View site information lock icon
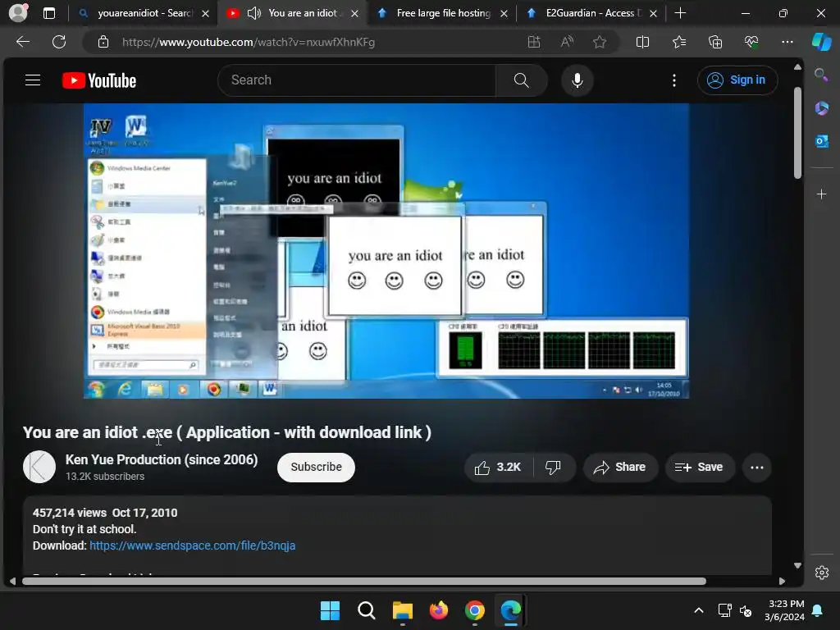 [x=103, y=42]
